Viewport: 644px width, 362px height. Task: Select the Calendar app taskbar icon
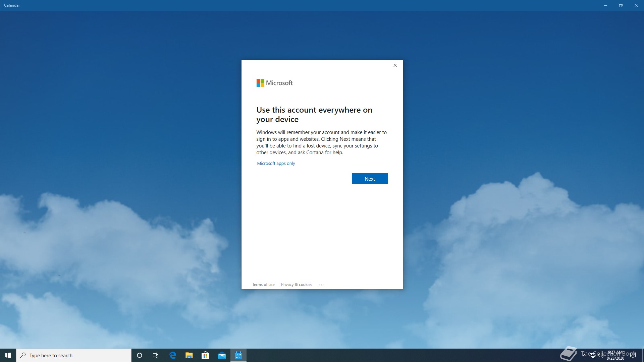click(x=238, y=355)
